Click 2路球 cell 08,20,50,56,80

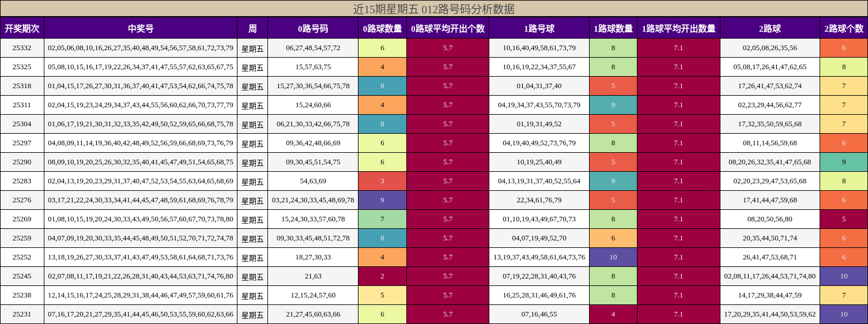click(x=770, y=219)
